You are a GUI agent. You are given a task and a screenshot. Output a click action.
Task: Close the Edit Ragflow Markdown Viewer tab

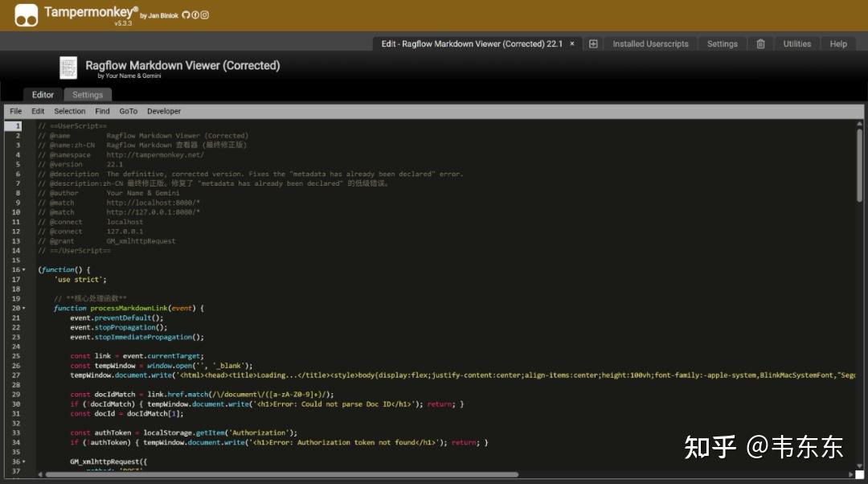pos(572,43)
